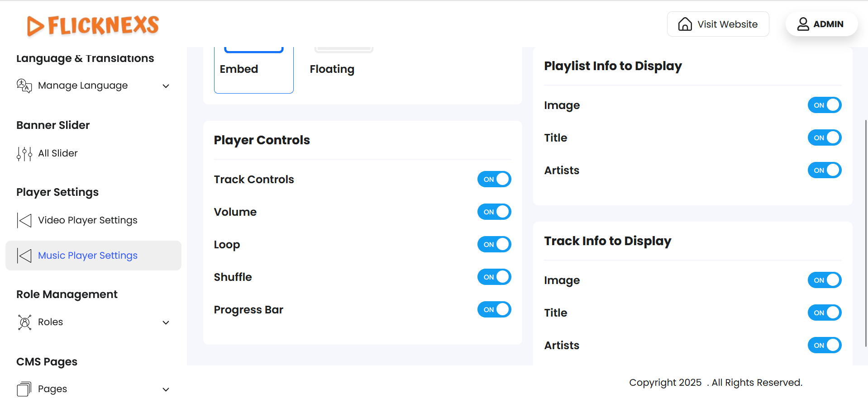Open the All Slider menu item

pyautogui.click(x=58, y=154)
